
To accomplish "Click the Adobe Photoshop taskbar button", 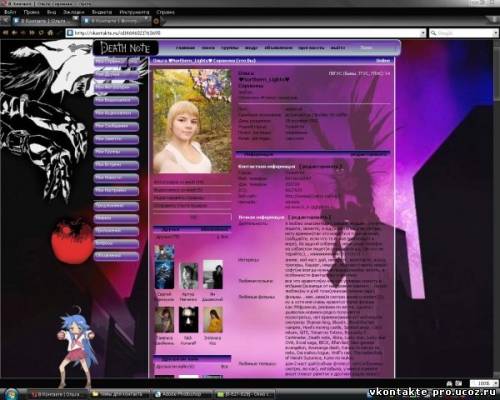I will coord(183,394).
